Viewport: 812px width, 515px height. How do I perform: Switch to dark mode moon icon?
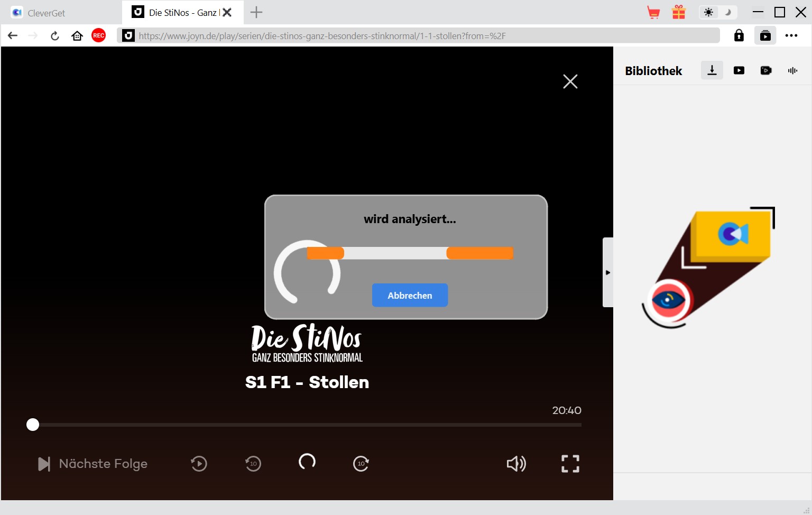coord(728,12)
